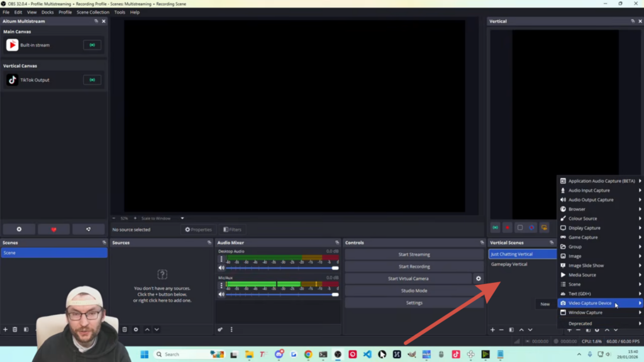Open scene filters icon in Scenes toolbar
The image size is (644, 362).
(26, 329)
